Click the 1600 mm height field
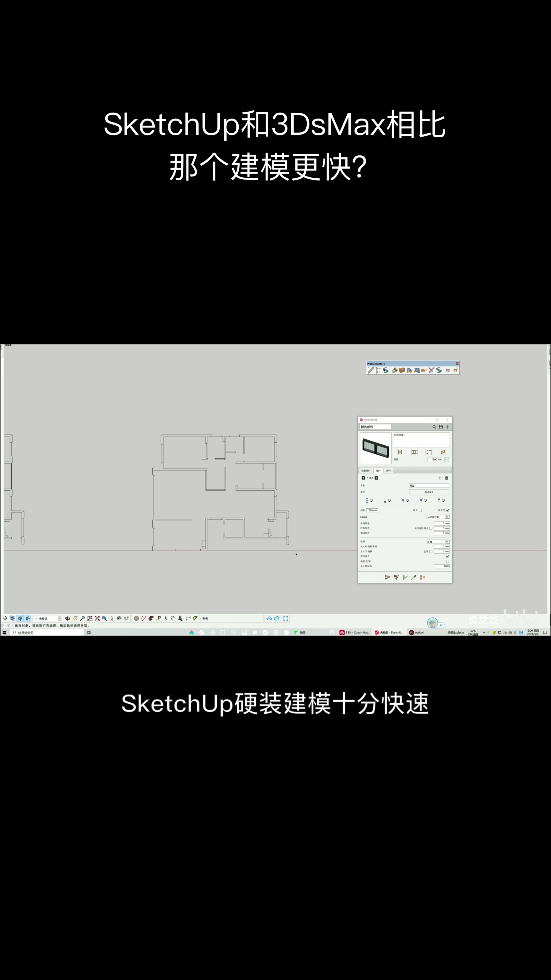The width and height of the screenshot is (551, 980). pos(435,460)
